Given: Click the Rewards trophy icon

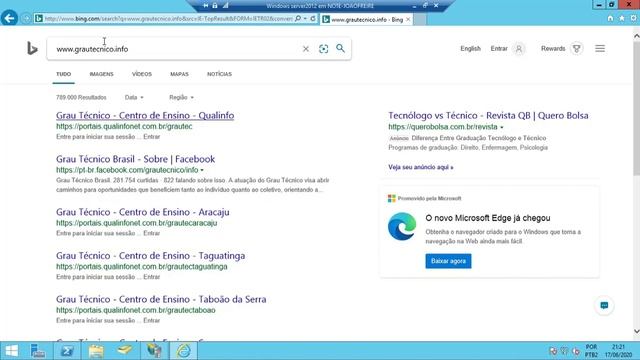Looking at the screenshot, I should [x=576, y=49].
